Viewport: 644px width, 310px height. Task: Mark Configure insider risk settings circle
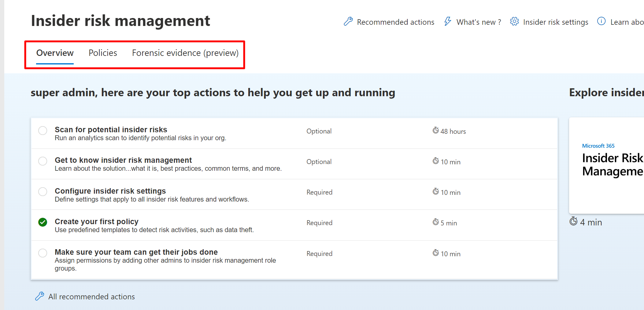(x=43, y=192)
